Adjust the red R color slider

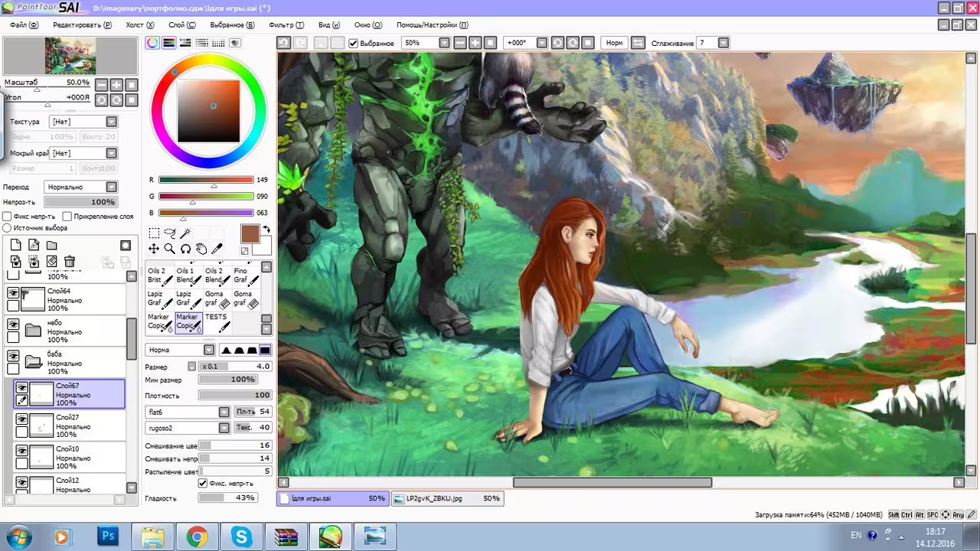206,180
